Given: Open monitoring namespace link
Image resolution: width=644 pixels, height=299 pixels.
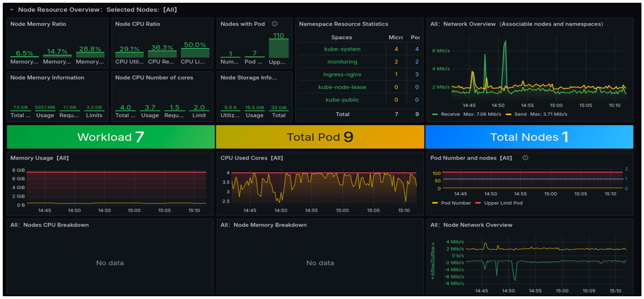Looking at the screenshot, I should [342, 62].
